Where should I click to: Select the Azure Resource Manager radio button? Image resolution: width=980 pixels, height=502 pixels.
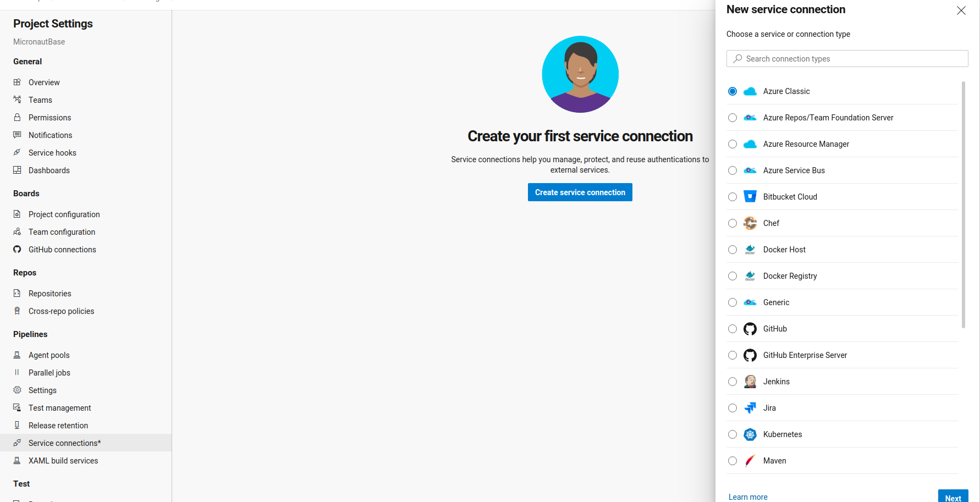pyautogui.click(x=733, y=144)
